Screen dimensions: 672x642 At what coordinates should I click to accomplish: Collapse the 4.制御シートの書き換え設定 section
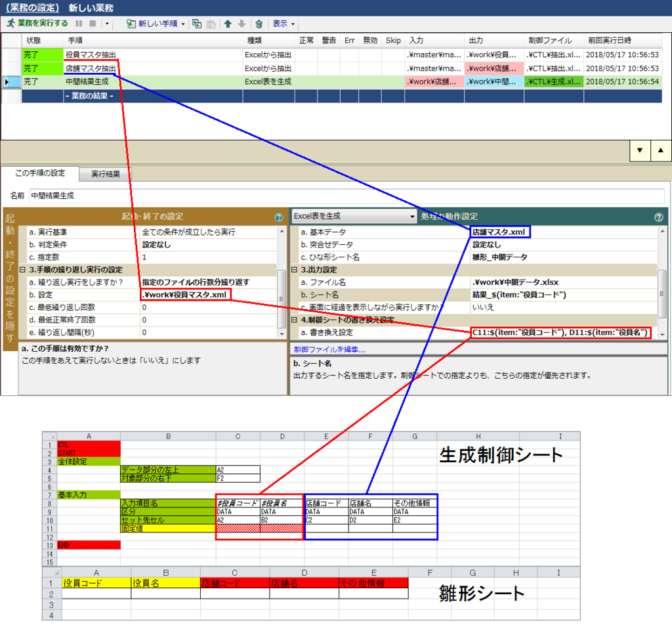tap(294, 320)
